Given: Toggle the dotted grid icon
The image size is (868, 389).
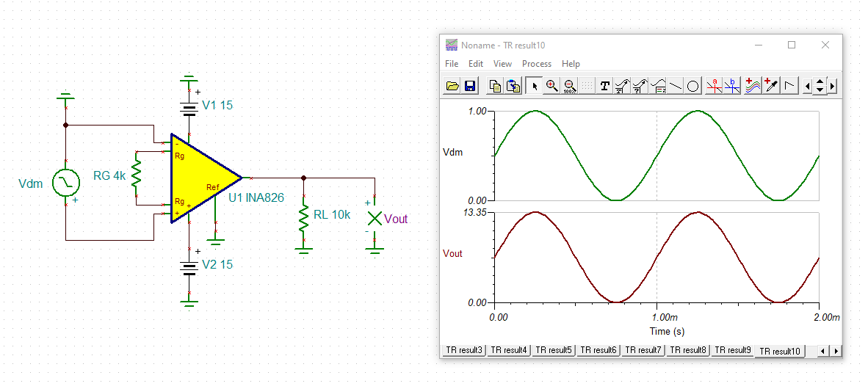Looking at the screenshot, I should 586,86.
